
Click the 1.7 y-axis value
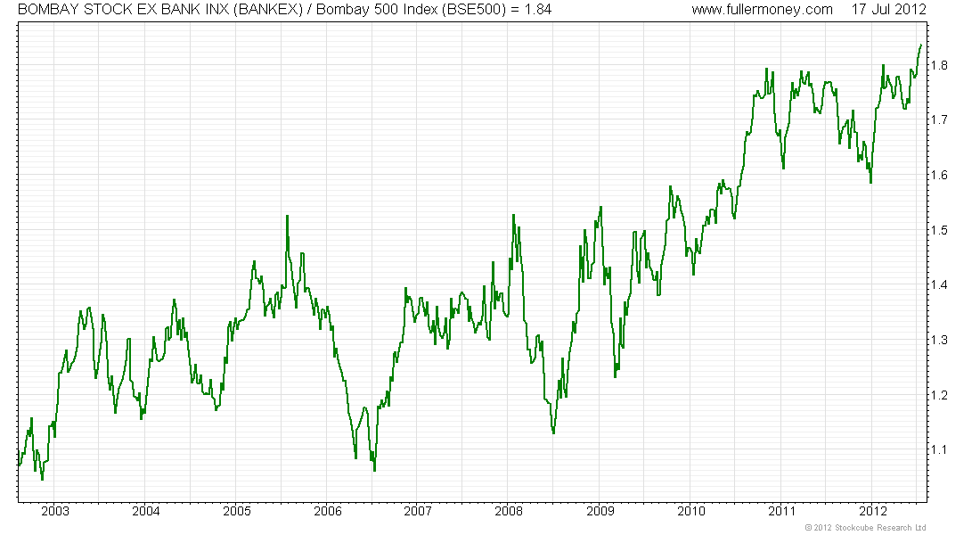(x=939, y=119)
